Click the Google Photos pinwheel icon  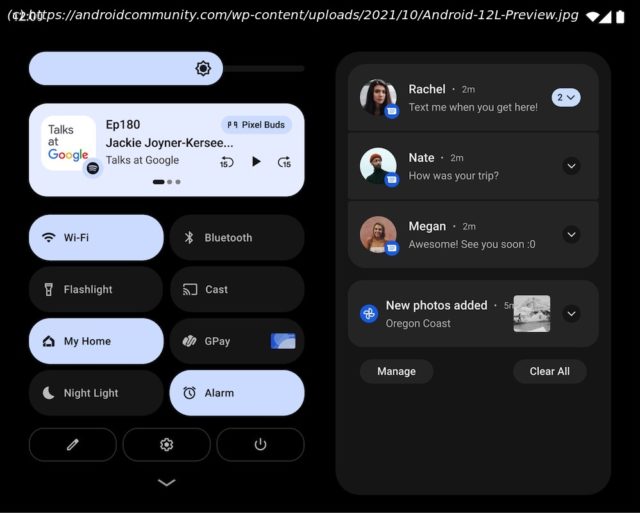369,313
